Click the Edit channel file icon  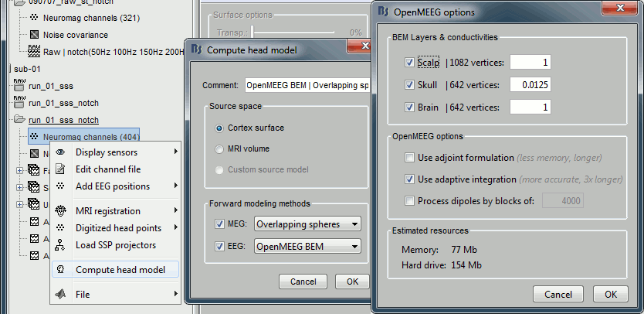coord(60,169)
